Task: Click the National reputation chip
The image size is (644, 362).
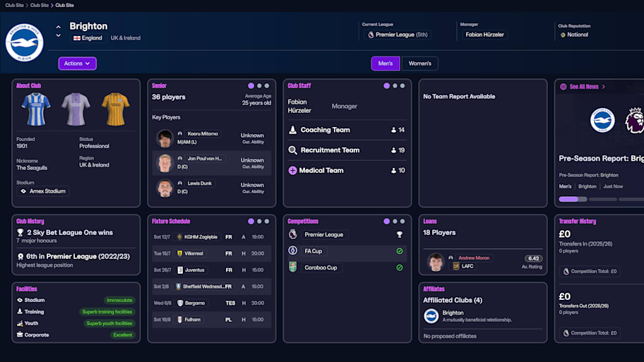Action: [575, 35]
